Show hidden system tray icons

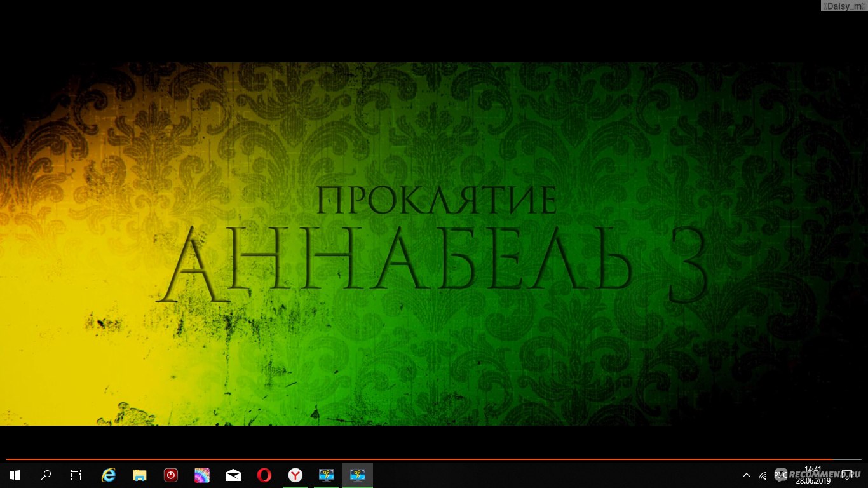click(747, 475)
